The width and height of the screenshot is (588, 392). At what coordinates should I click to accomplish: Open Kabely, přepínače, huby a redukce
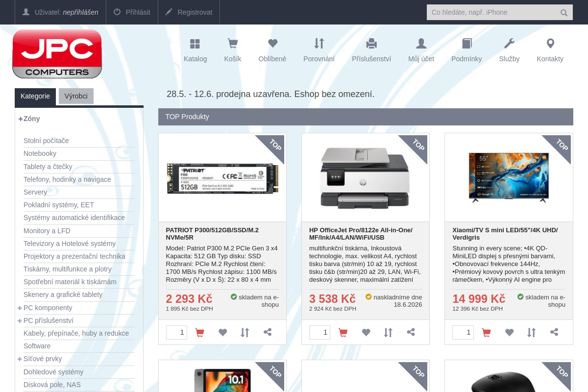click(76, 333)
